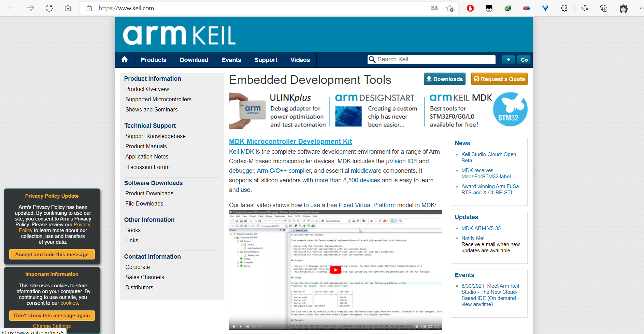Open the Product Overview link
Screen dimensions: 644x334
coord(147,89)
